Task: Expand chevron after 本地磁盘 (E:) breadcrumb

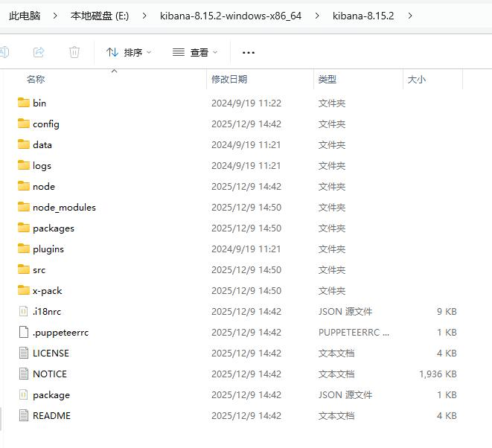Action: pyautogui.click(x=144, y=16)
